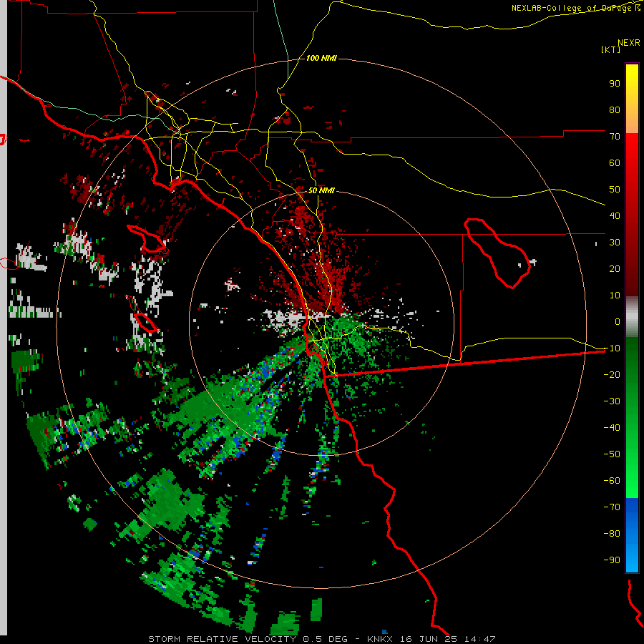644x644 pixels.
Task: Click the -60 value on velocity scale
Action: (612, 481)
